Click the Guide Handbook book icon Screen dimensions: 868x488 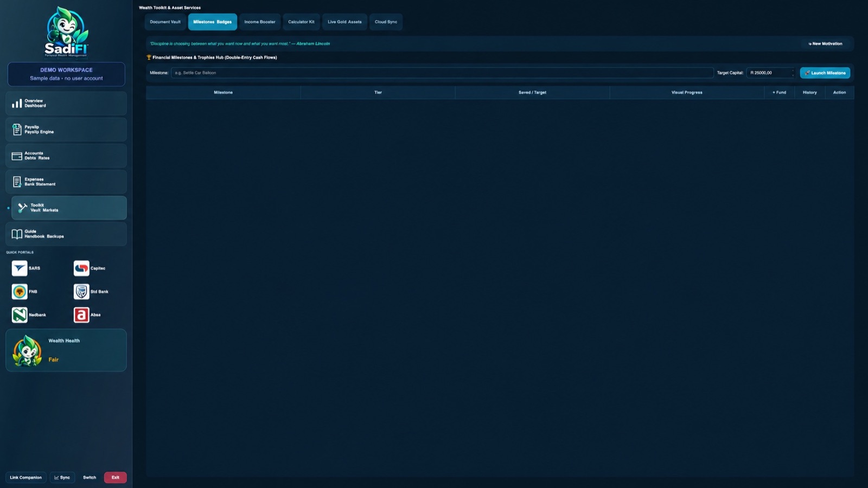pos(17,234)
